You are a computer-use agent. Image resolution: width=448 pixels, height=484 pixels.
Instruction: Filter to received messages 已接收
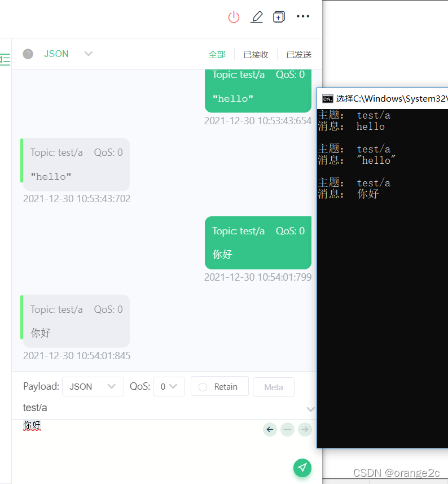click(x=256, y=55)
